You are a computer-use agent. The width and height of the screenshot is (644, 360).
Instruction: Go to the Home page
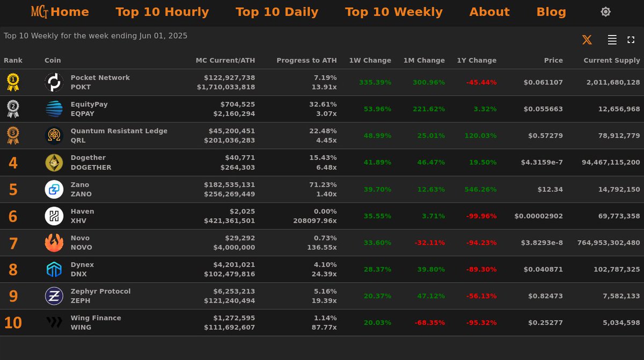click(70, 12)
